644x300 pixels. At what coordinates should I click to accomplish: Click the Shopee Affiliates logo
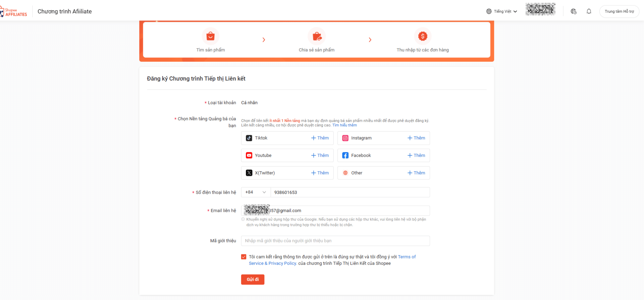pyautogui.click(x=14, y=12)
